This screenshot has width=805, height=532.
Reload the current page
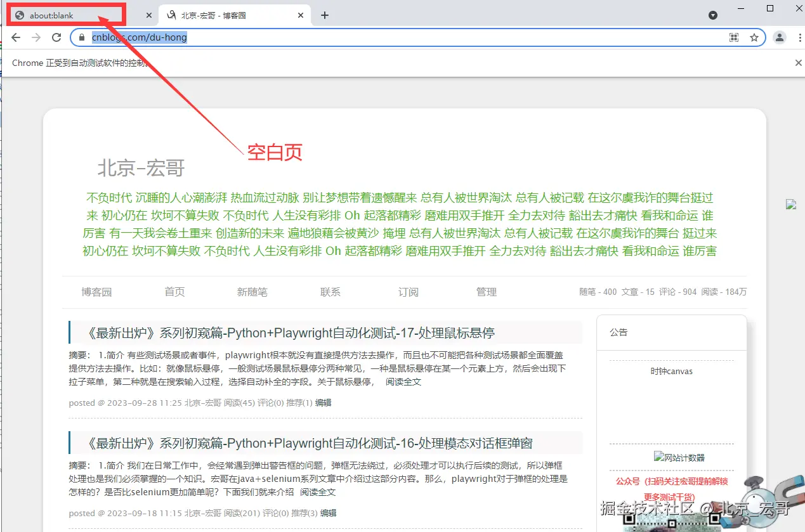point(56,37)
